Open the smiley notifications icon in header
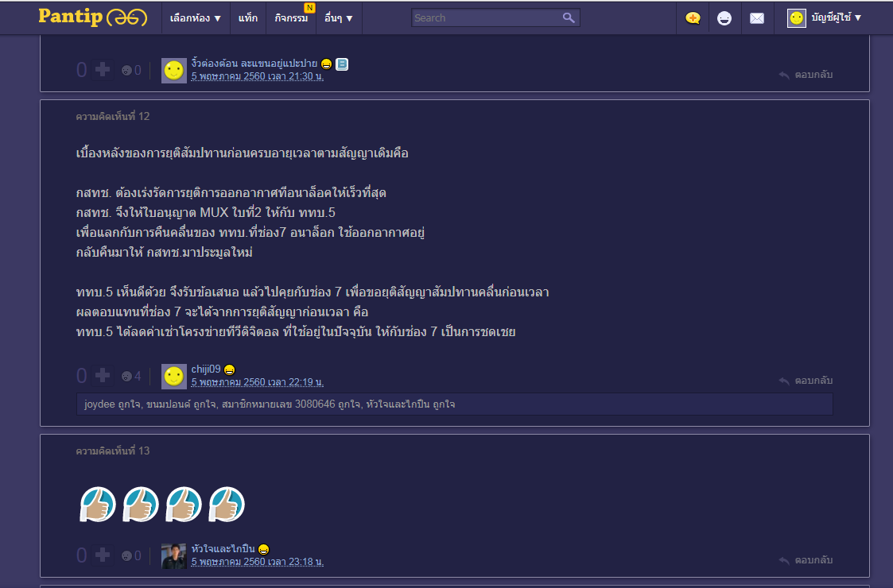 (x=724, y=18)
